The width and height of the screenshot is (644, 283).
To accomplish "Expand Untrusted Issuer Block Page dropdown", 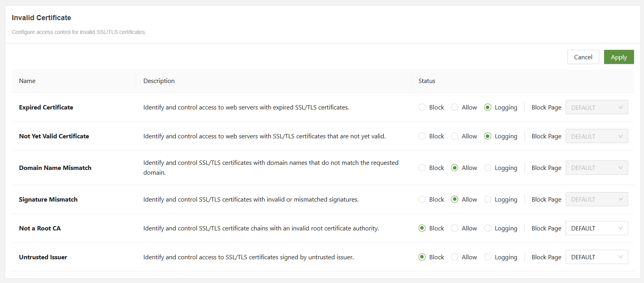I will pos(597,257).
